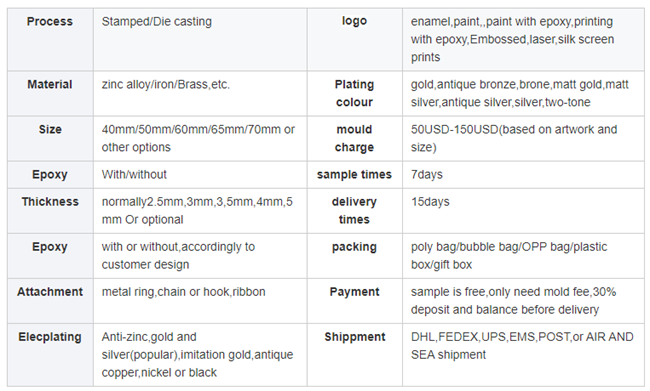Viewport: 650px width, 391px height.
Task: Select the 40mm/50mm/60mm size options cell
Action: click(200, 138)
